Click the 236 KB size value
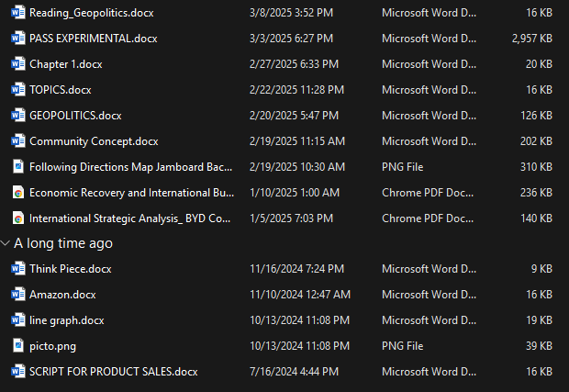The height and width of the screenshot is (392, 569). point(536,193)
